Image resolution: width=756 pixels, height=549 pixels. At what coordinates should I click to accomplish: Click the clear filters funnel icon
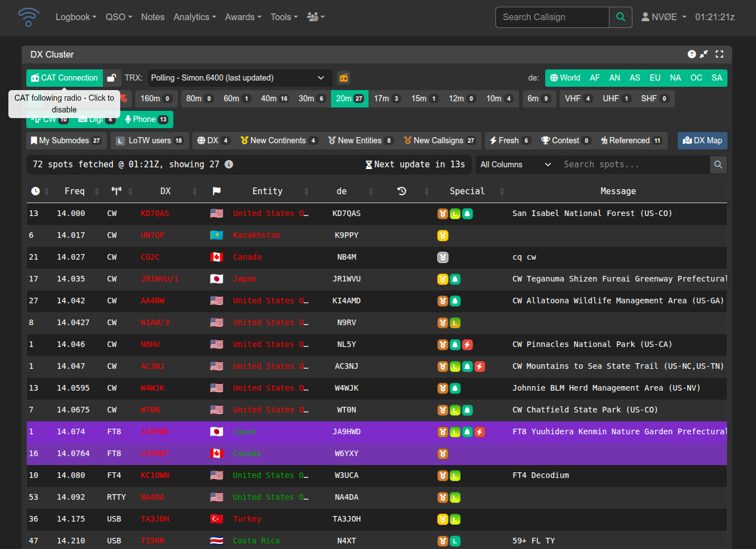[x=124, y=98]
